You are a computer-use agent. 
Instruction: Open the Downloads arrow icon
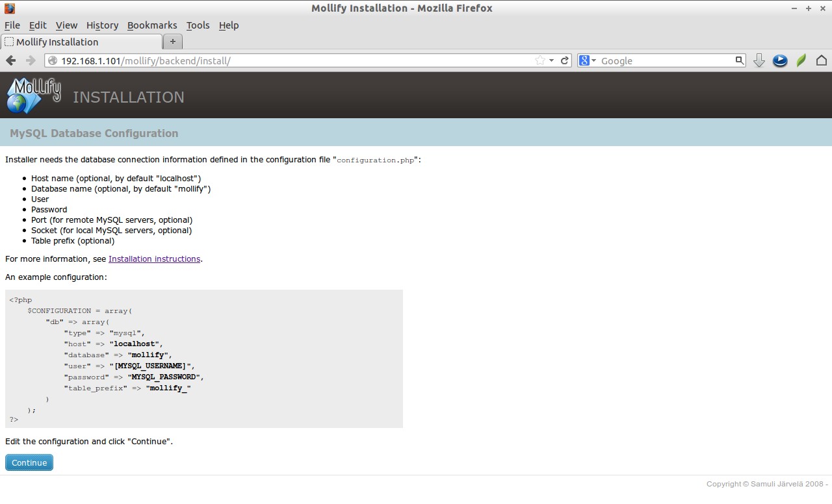(x=759, y=60)
